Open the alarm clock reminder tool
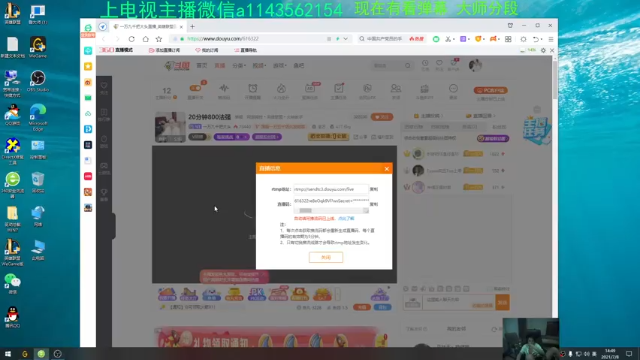Image resolution: width=640 pixels, height=360 pixels. pos(253,88)
